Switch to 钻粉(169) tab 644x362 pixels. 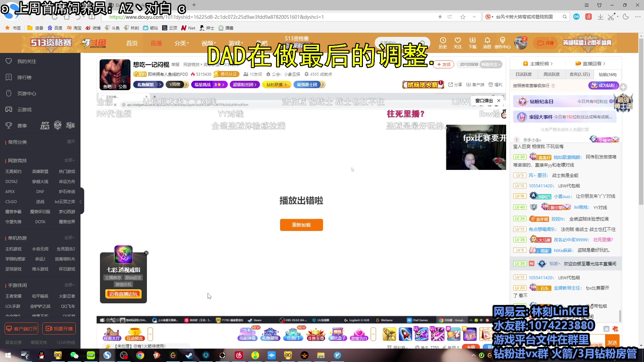pos(607,74)
